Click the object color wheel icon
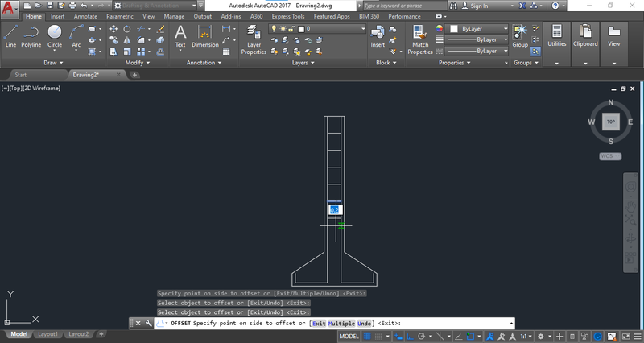 [440, 28]
